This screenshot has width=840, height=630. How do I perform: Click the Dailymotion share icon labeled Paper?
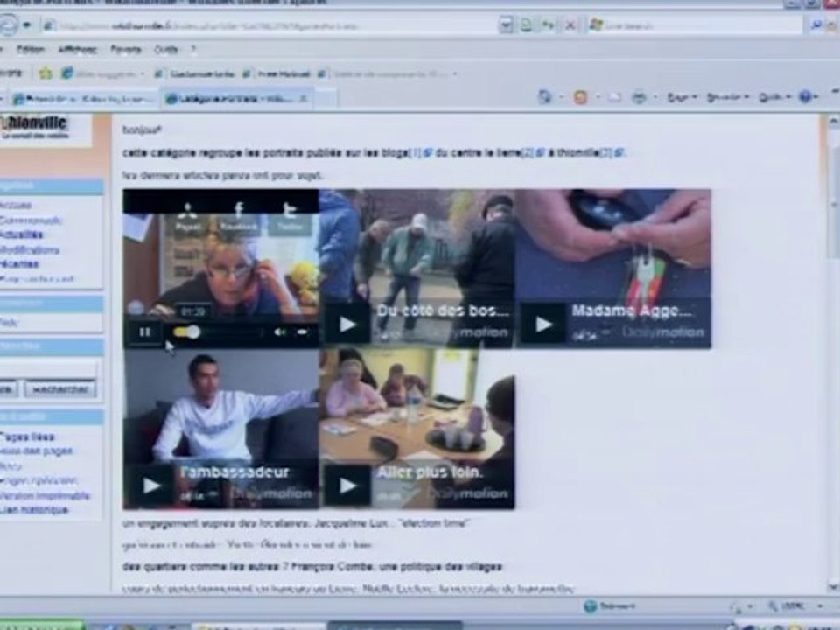coord(187,216)
